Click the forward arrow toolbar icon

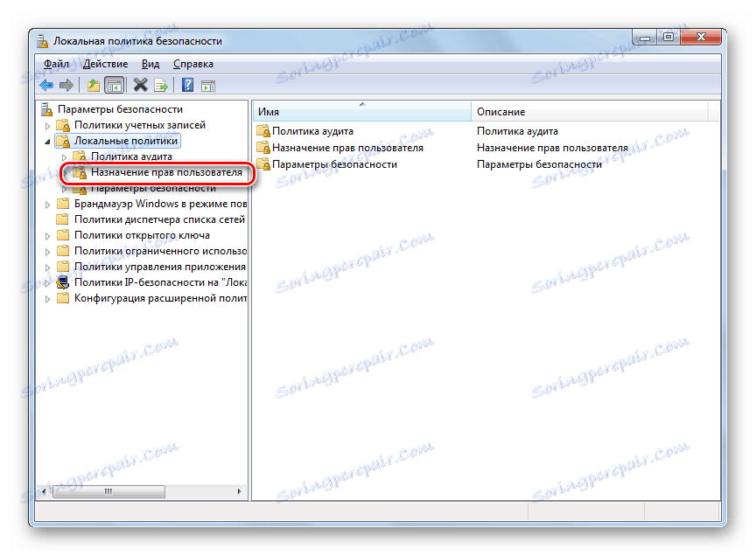pyautogui.click(x=66, y=86)
